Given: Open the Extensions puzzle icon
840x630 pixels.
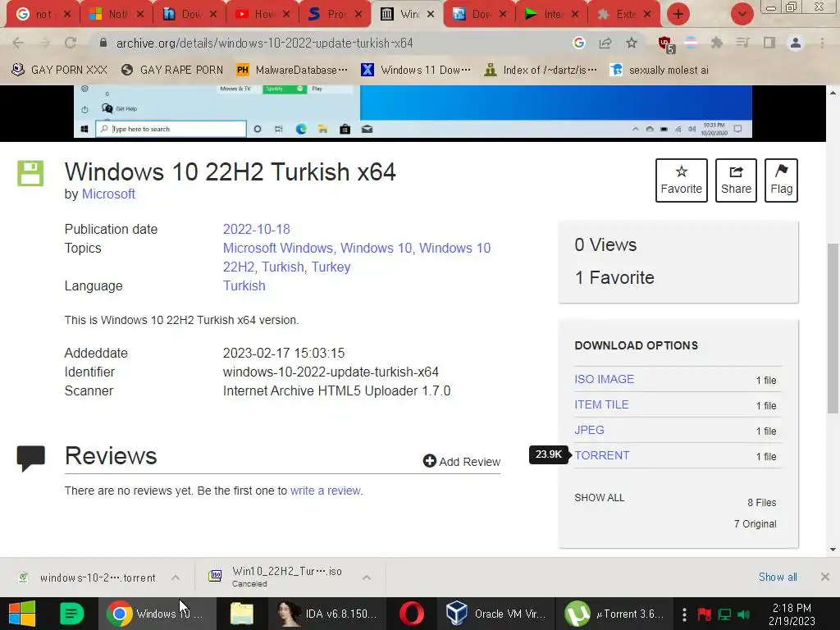Looking at the screenshot, I should 716,43.
